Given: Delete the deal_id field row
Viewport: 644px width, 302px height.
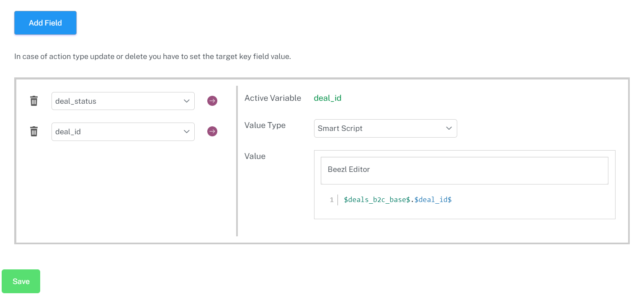Looking at the screenshot, I should click(x=34, y=132).
